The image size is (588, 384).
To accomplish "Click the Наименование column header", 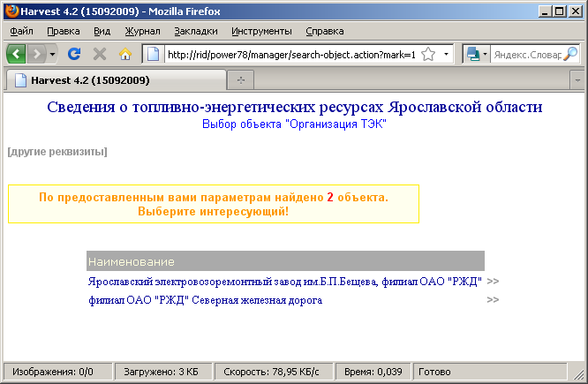I will 285,261.
